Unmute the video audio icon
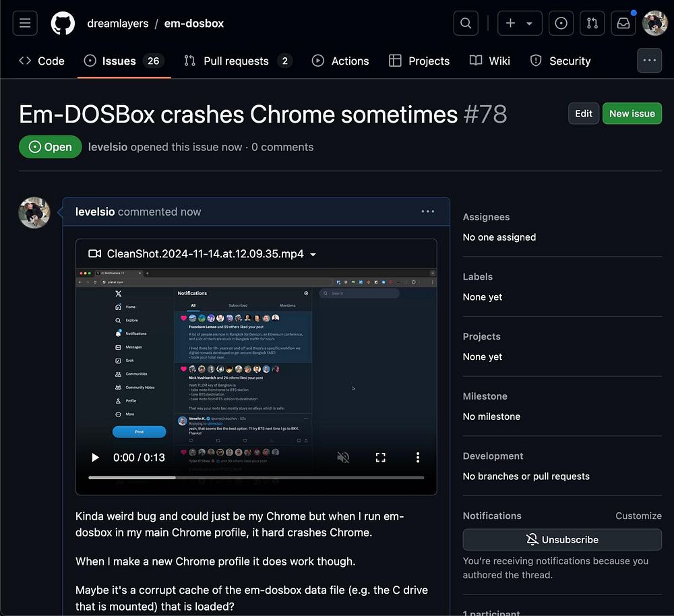 pos(343,458)
